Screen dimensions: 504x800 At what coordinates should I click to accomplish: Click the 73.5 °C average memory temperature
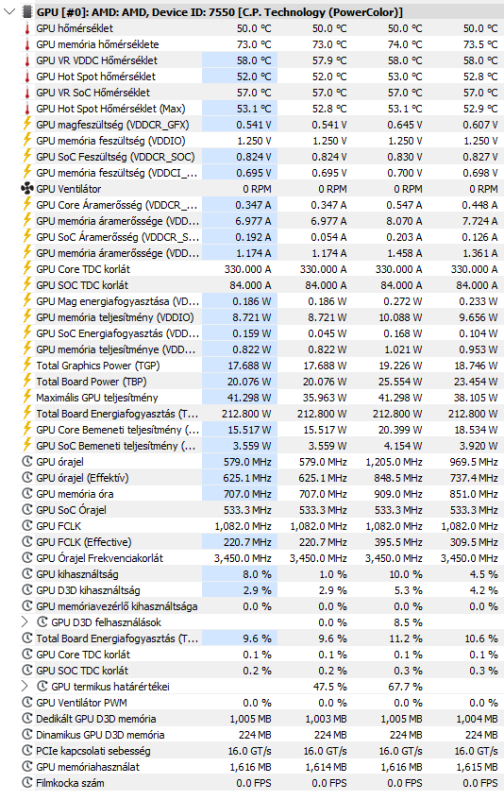click(x=481, y=44)
